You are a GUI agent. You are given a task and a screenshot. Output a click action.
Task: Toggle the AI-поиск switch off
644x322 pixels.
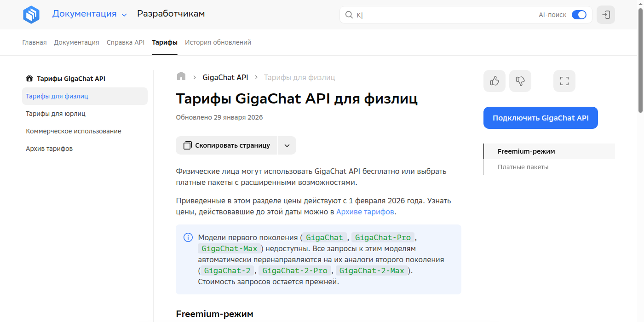[580, 14]
